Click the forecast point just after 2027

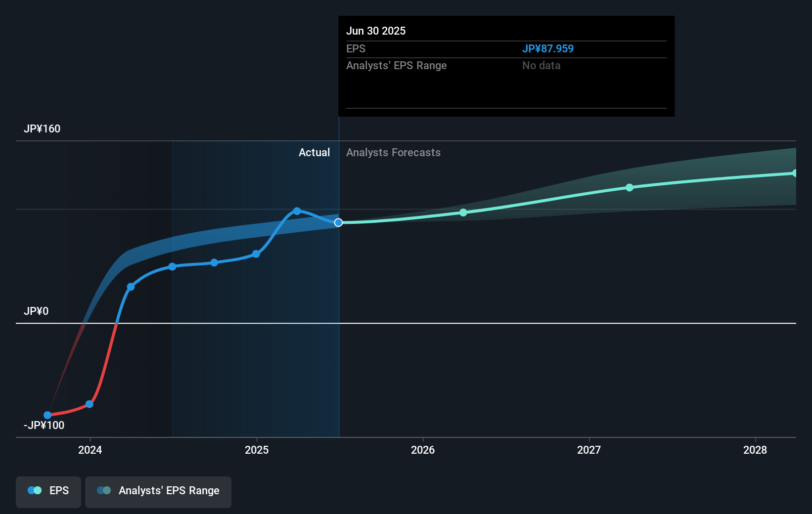point(630,187)
